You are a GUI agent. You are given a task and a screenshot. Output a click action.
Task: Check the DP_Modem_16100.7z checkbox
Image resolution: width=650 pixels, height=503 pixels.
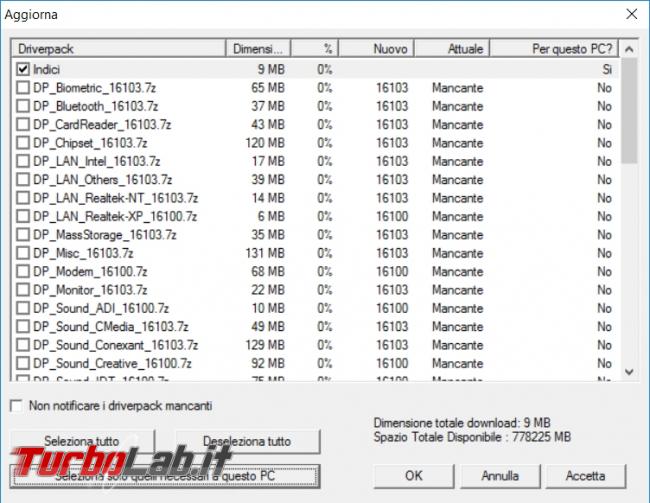[23, 271]
